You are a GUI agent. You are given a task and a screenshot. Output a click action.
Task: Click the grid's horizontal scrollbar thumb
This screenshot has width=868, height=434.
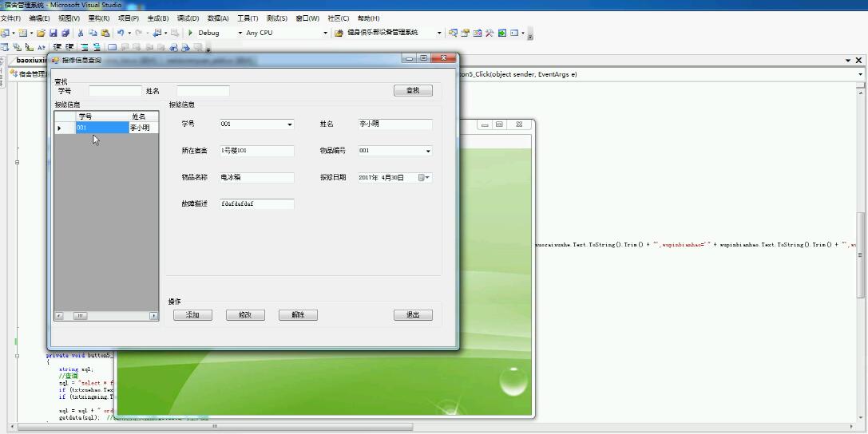(80, 316)
